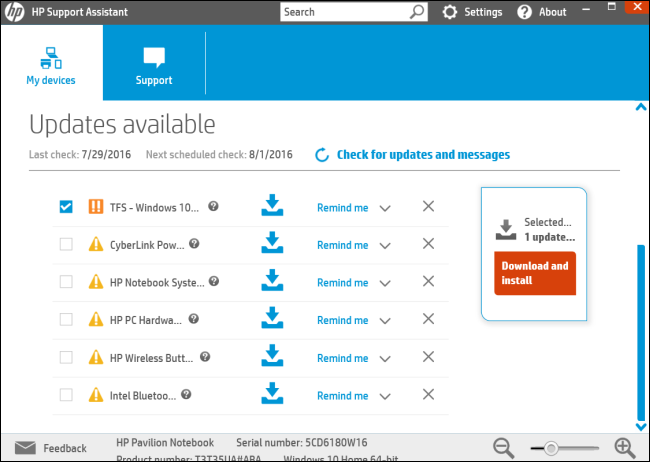This screenshot has width=650, height=462.
Task: Click the Feedback envelope icon
Action: (25, 448)
